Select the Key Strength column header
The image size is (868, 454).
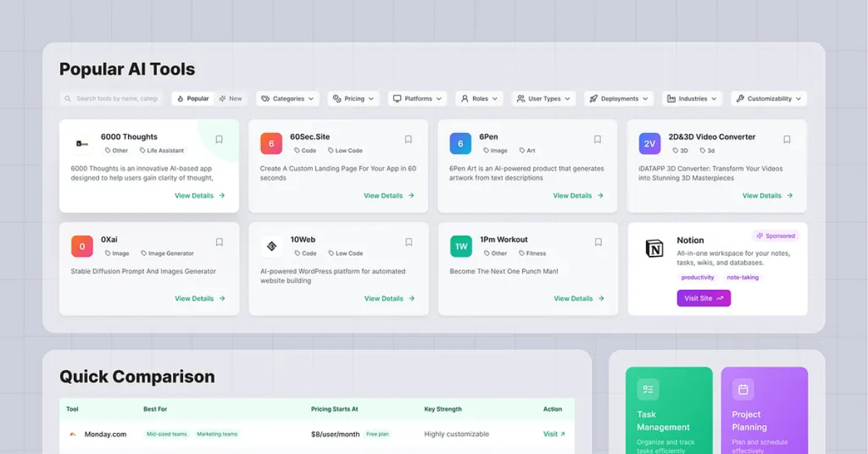click(x=443, y=409)
